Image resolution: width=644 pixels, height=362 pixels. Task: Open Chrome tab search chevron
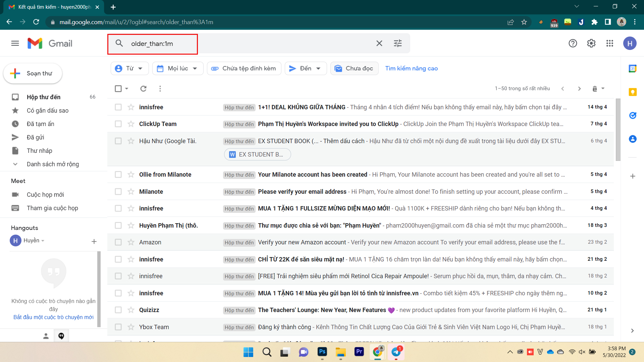(x=577, y=6)
